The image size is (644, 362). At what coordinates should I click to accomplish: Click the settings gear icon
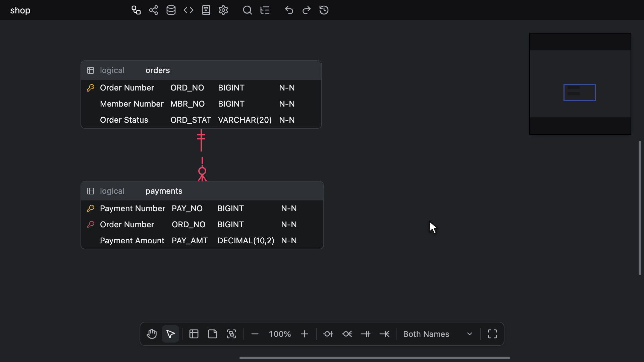click(223, 10)
